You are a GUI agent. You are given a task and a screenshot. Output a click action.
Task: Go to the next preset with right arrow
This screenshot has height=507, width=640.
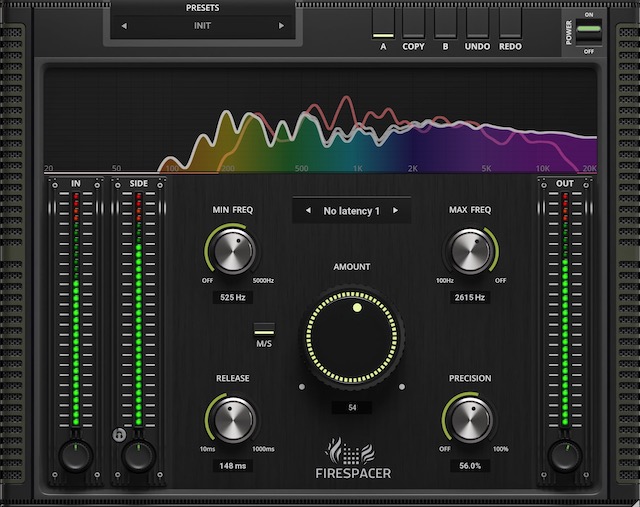[281, 26]
